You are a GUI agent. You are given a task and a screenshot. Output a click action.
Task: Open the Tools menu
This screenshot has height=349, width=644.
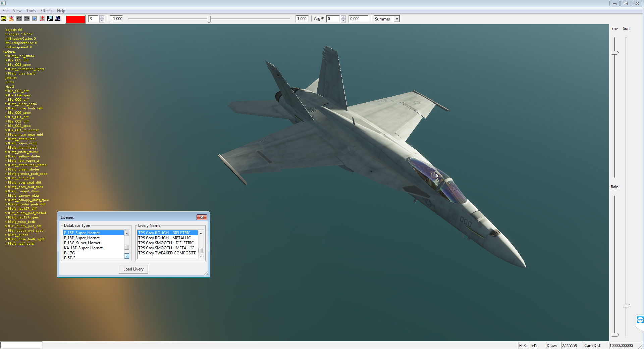click(x=31, y=11)
